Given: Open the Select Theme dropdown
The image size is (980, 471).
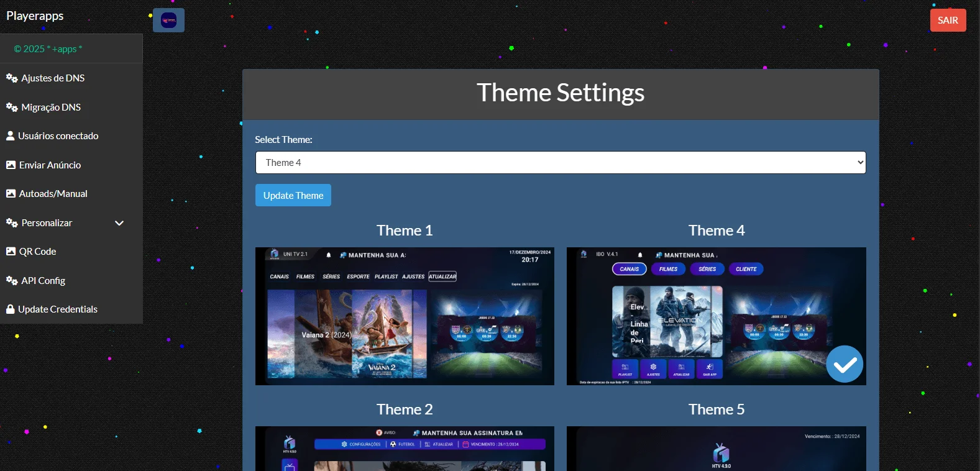Looking at the screenshot, I should click(560, 163).
